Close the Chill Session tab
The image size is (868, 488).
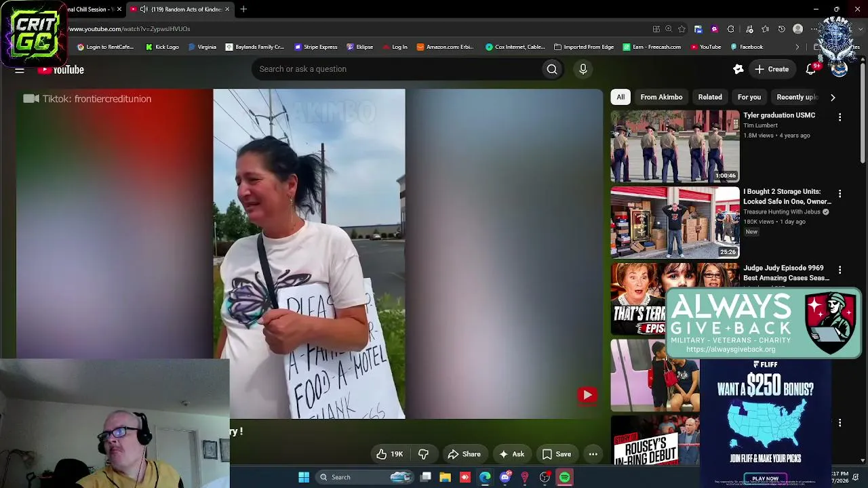point(119,9)
